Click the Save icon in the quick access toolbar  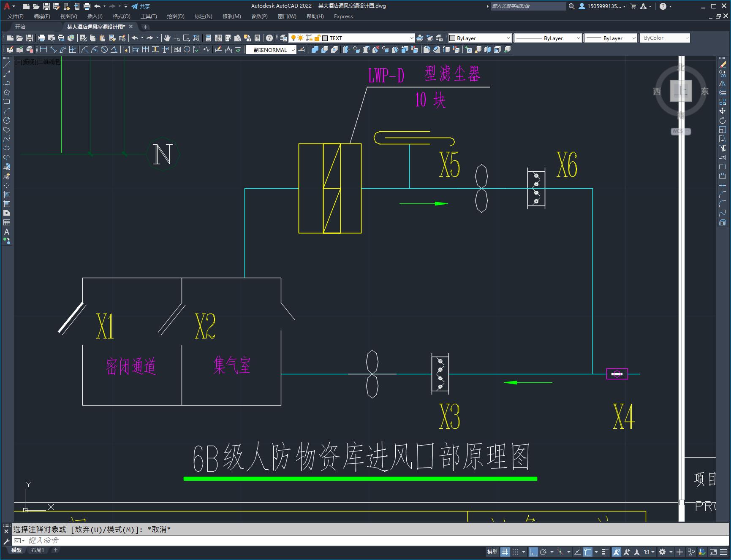point(46,6)
